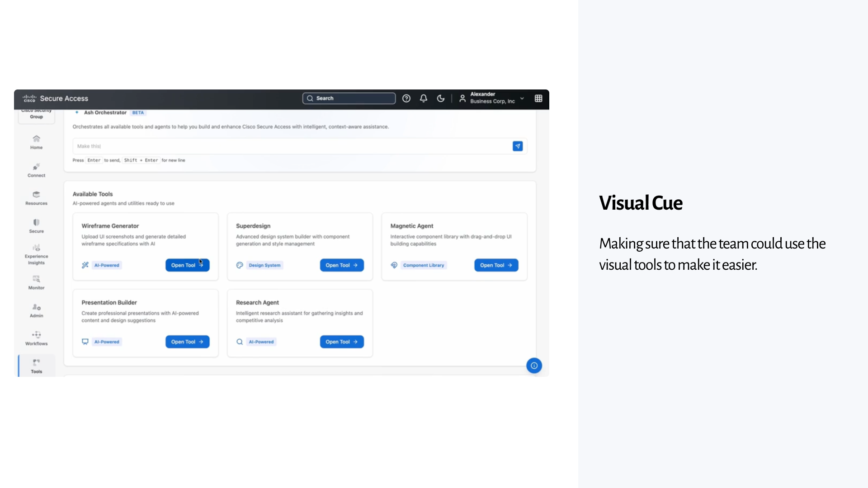The width and height of the screenshot is (868, 488).
Task: Open the app grid launcher icon
Action: click(538, 99)
